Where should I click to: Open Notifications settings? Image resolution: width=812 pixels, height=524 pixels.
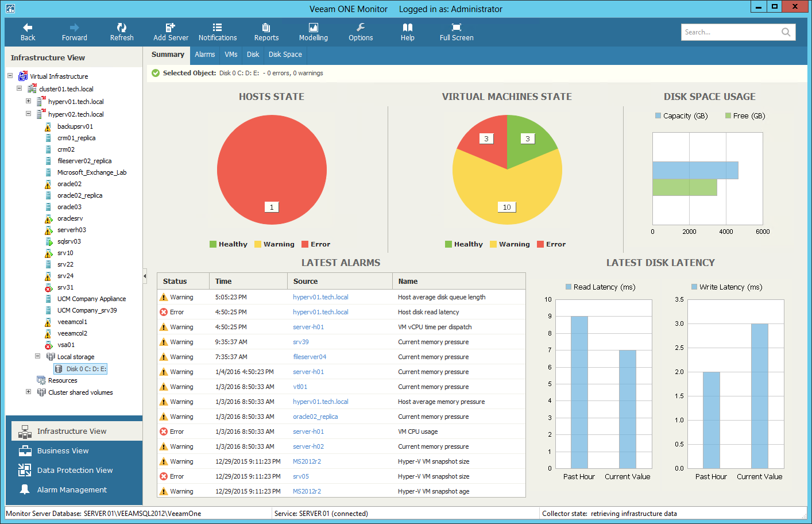tap(218, 32)
